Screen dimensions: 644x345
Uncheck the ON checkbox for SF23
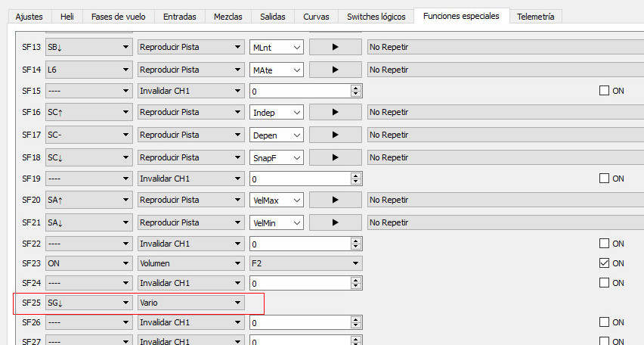pos(604,263)
